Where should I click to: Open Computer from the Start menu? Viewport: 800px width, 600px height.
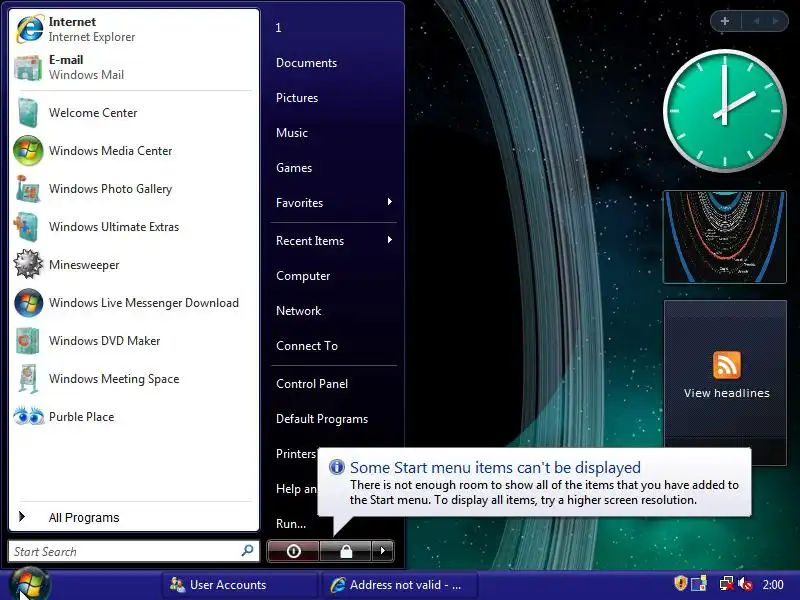tap(303, 276)
